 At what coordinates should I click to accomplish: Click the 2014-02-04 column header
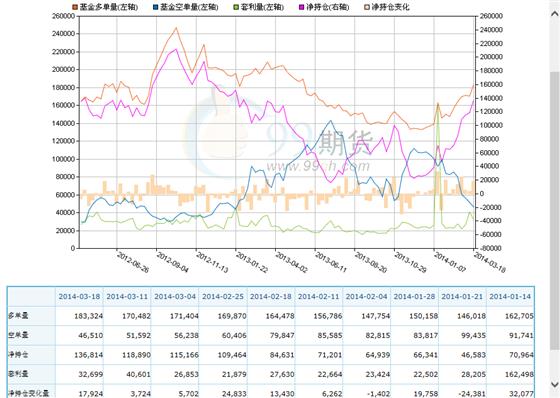pyautogui.click(x=366, y=297)
